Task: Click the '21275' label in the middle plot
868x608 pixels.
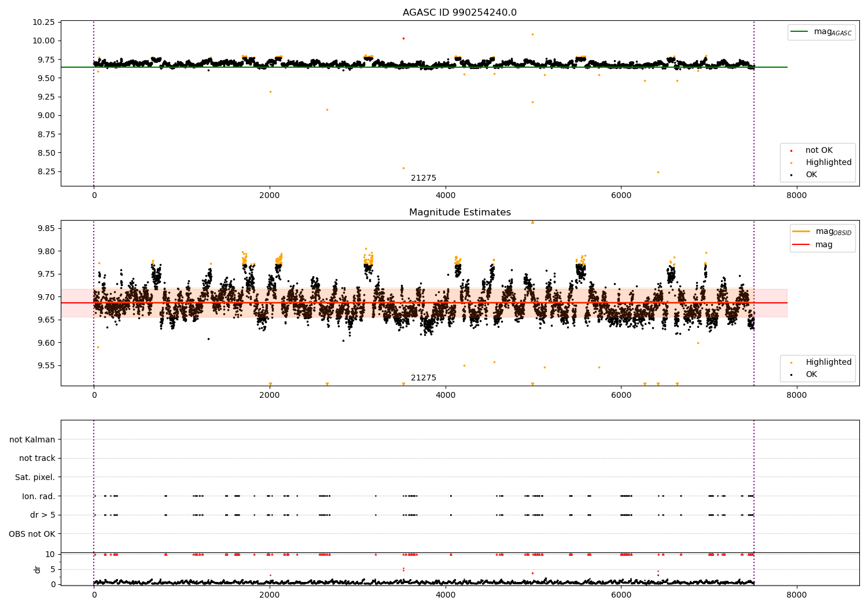Action: [x=424, y=378]
